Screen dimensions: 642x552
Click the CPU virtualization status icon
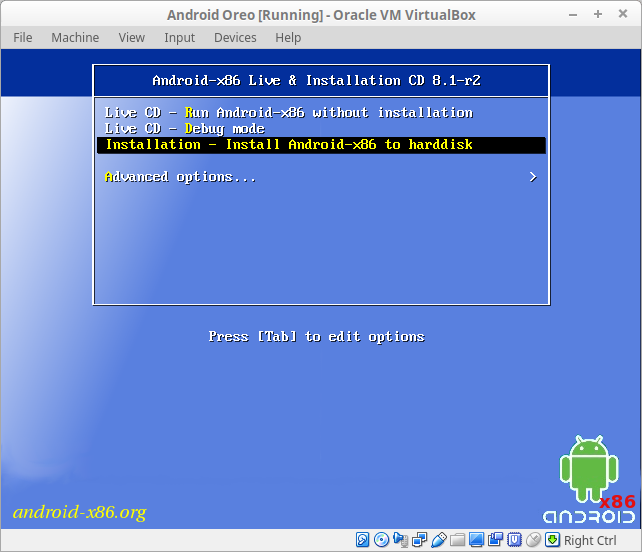pyautogui.click(x=514, y=540)
